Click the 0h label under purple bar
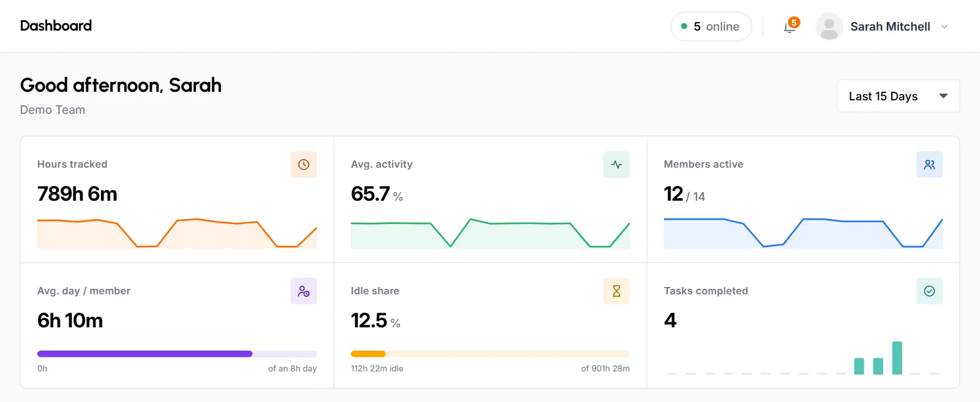The height and width of the screenshot is (402, 980). coord(42,368)
